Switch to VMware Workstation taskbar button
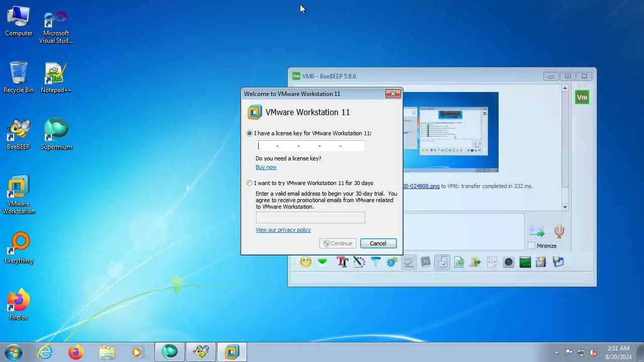 click(x=232, y=352)
